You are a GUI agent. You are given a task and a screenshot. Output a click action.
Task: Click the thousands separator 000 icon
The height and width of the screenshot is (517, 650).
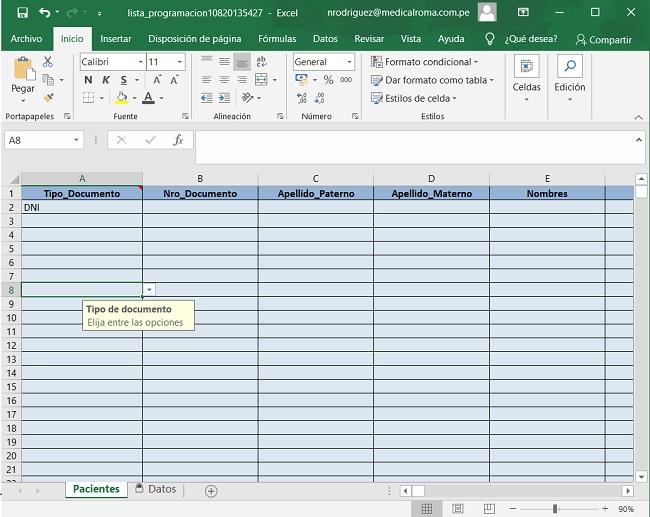click(346, 80)
